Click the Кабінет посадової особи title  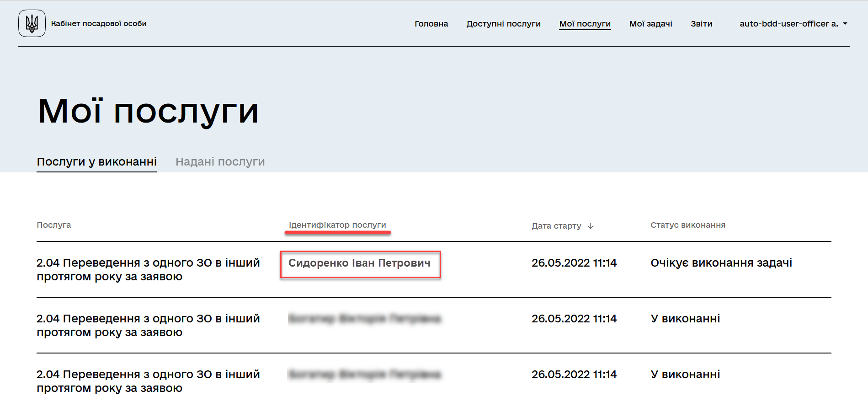pos(99,24)
